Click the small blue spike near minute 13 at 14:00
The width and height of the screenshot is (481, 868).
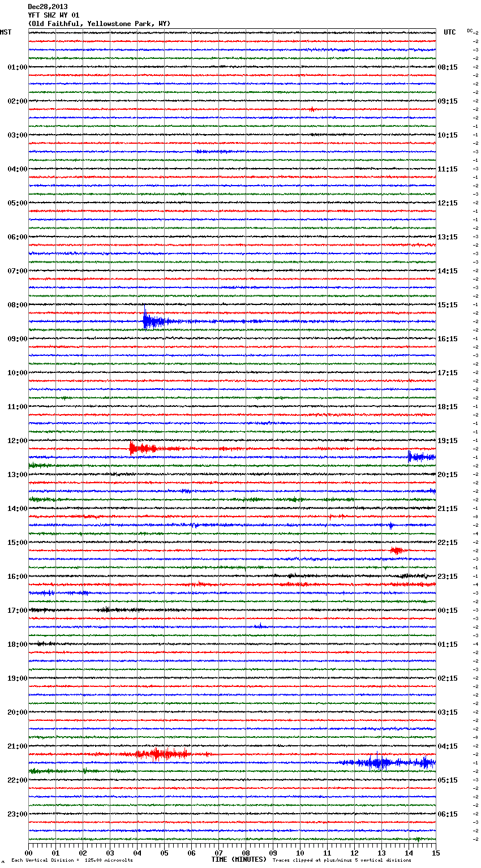pos(391,525)
